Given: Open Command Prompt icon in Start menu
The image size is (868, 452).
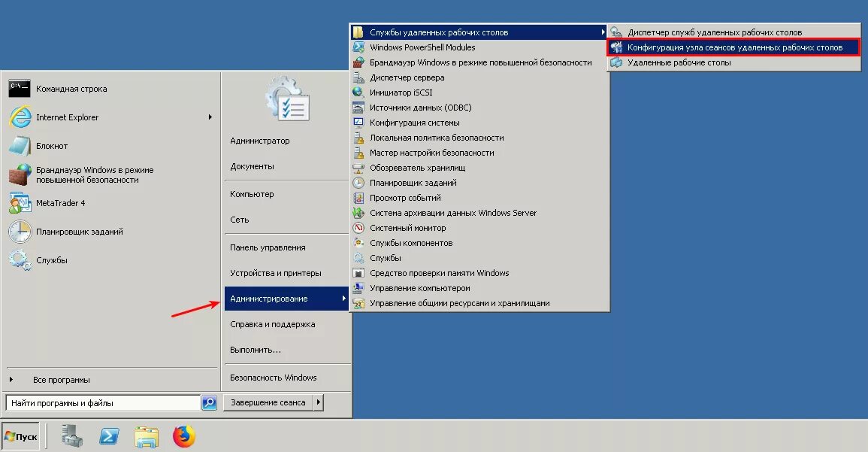Looking at the screenshot, I should [x=20, y=88].
